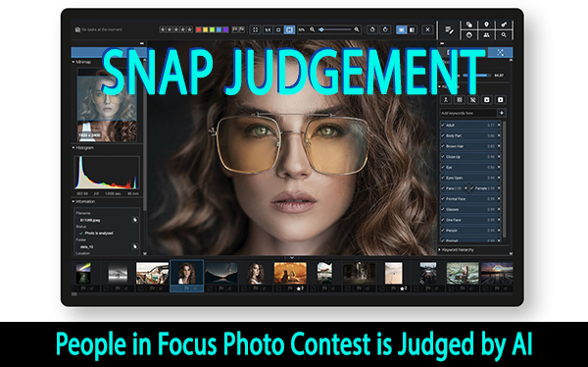Collapse the Information panel section

(x=73, y=201)
